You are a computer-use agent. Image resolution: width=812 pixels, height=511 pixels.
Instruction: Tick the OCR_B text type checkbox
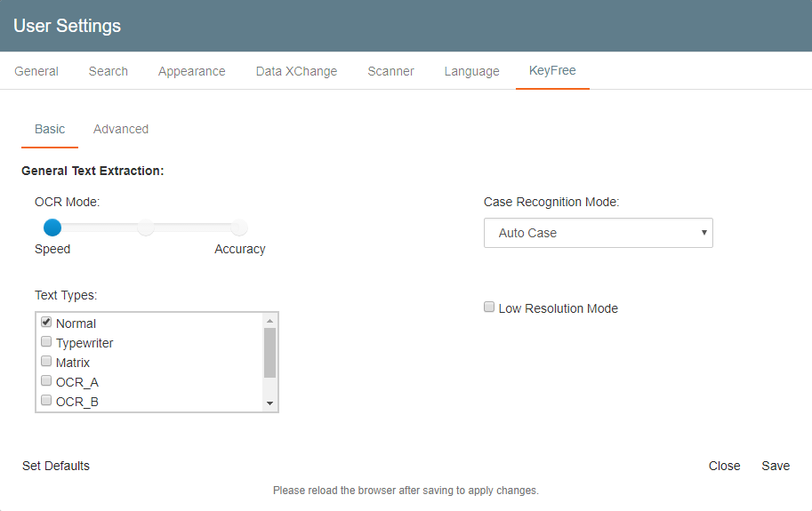pyautogui.click(x=46, y=401)
